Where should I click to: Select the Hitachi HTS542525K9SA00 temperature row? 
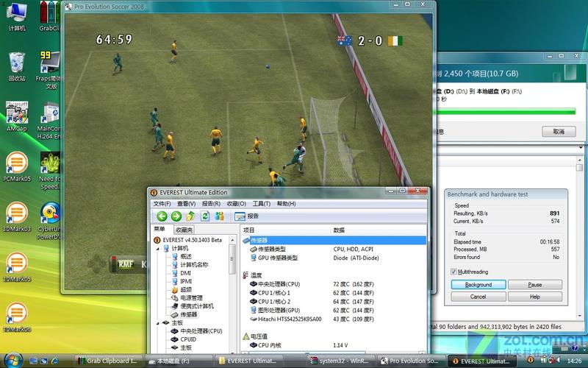point(334,319)
